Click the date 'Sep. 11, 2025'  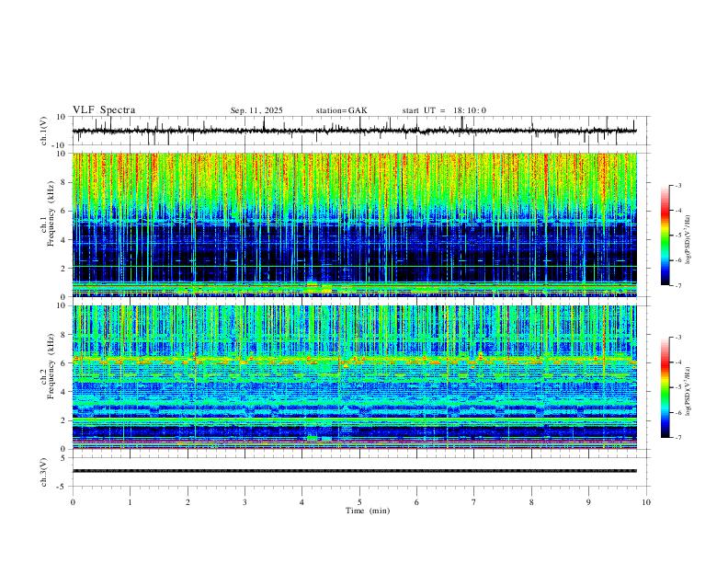coord(256,110)
